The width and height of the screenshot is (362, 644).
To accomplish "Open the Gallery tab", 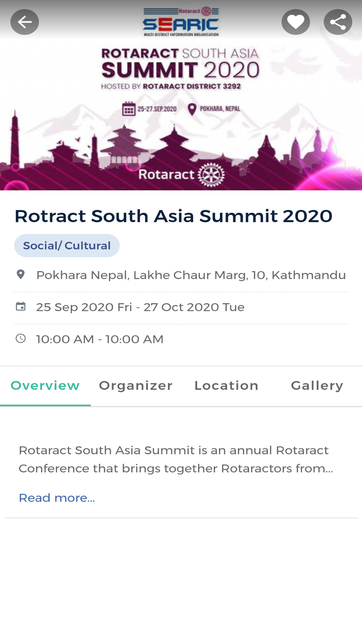I will coord(317,386).
